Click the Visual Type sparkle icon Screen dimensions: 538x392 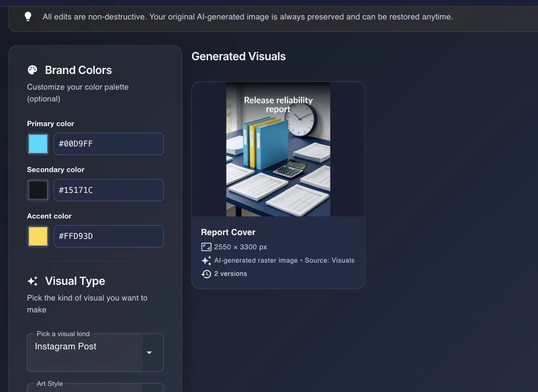pos(33,281)
